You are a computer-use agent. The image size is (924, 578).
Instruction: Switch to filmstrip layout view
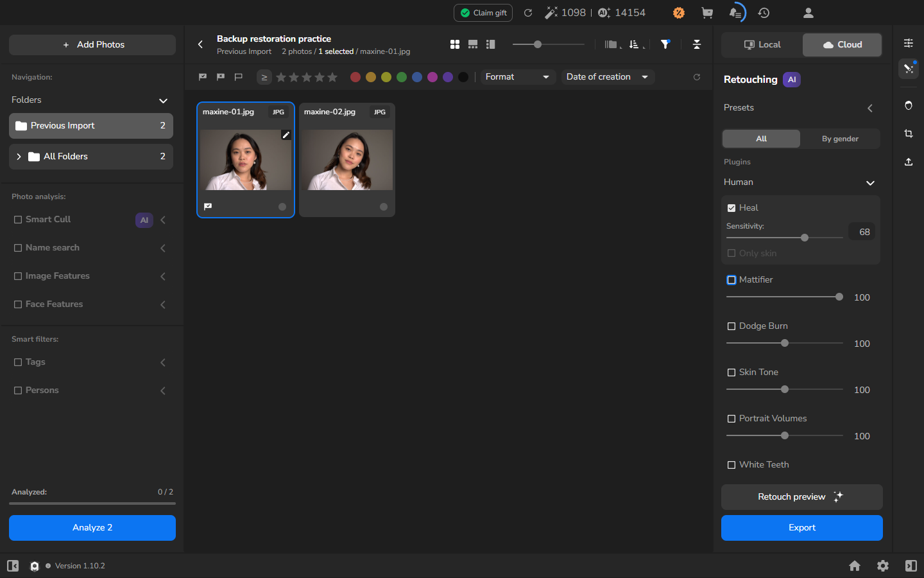[473, 44]
